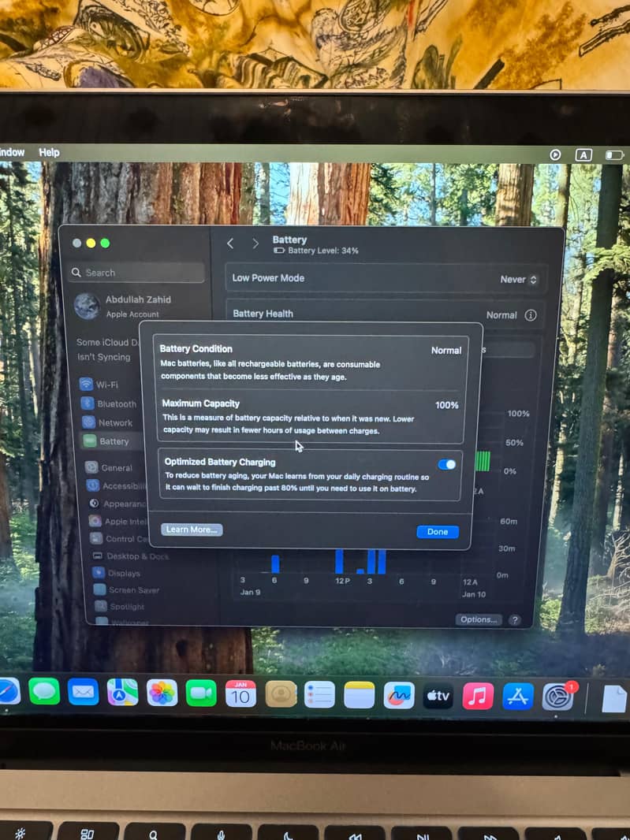Open Safari in the Dock
Viewport: 630px width, 840px height.
(x=9, y=692)
